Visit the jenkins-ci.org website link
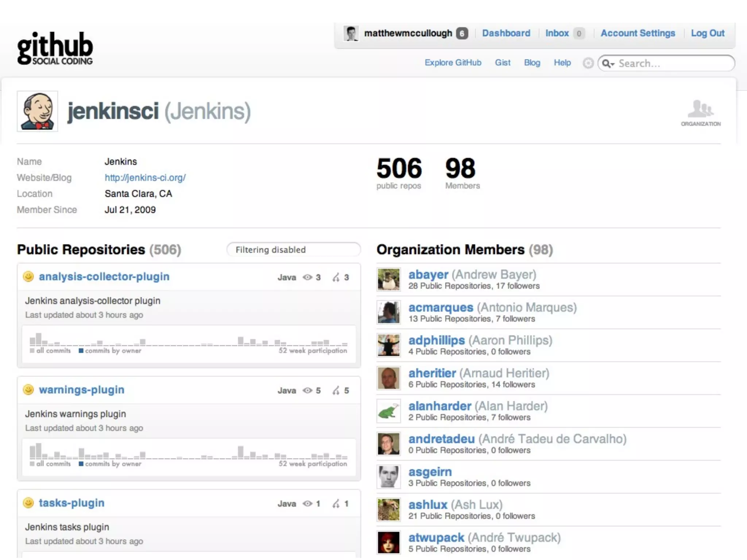 145,178
